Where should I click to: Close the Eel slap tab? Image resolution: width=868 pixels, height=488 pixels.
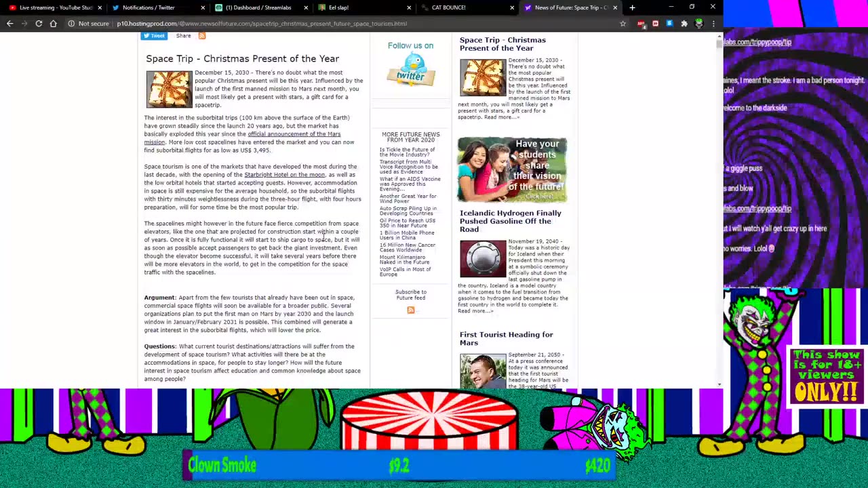(408, 7)
